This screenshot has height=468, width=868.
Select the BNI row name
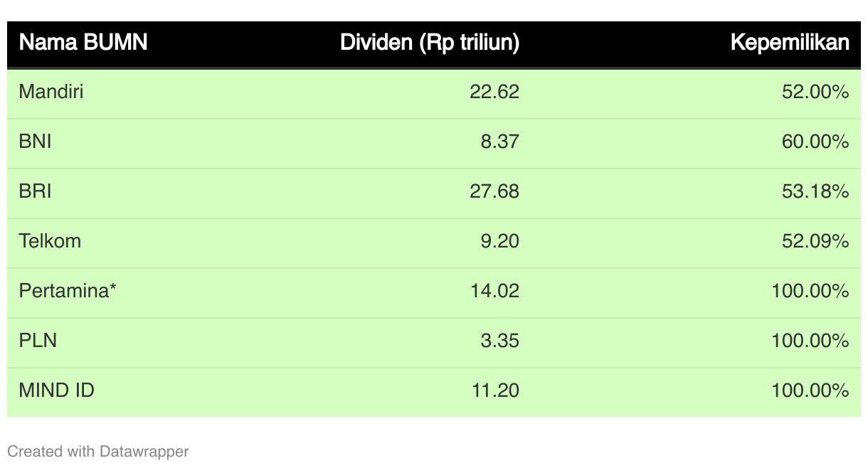click(36, 142)
